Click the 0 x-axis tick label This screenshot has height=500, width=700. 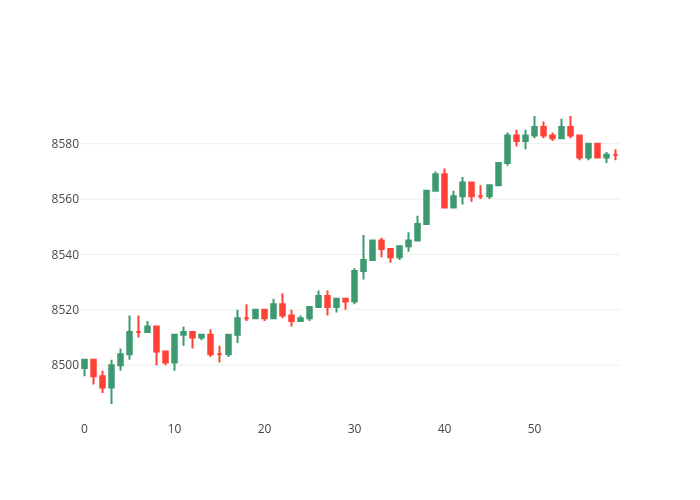84,429
